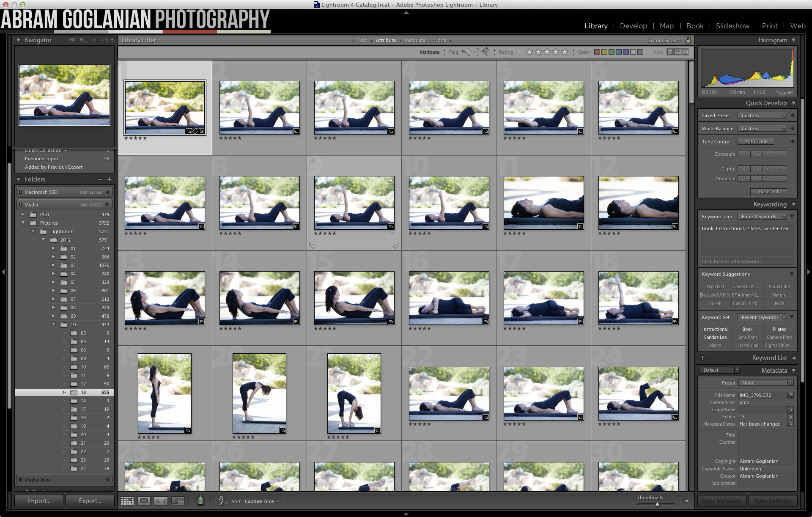
Task: Toggle the rejected flag filter
Action: (x=485, y=52)
